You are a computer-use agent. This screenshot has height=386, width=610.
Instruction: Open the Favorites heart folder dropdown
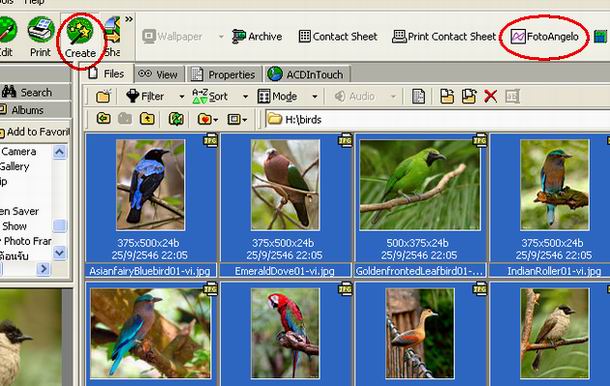(207, 119)
